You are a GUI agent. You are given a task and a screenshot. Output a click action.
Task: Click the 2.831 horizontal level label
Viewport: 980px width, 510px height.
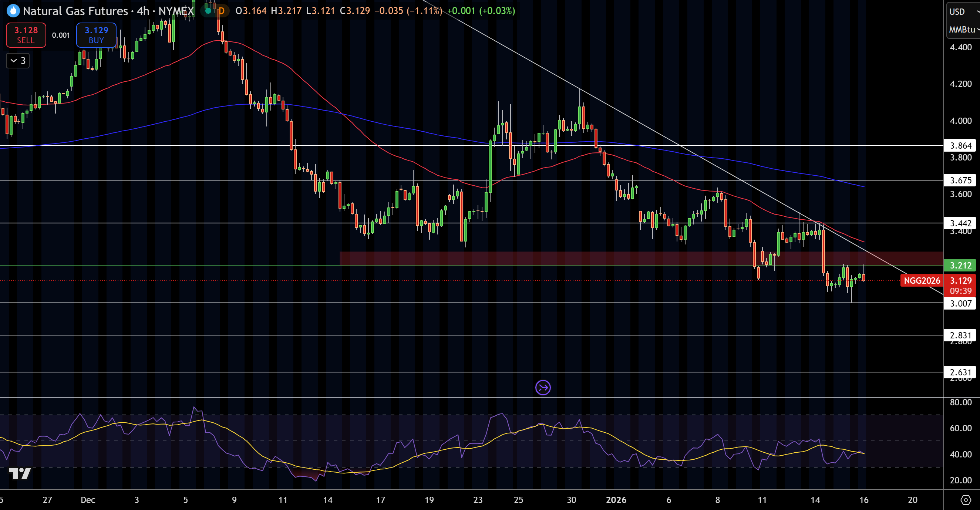pos(960,335)
